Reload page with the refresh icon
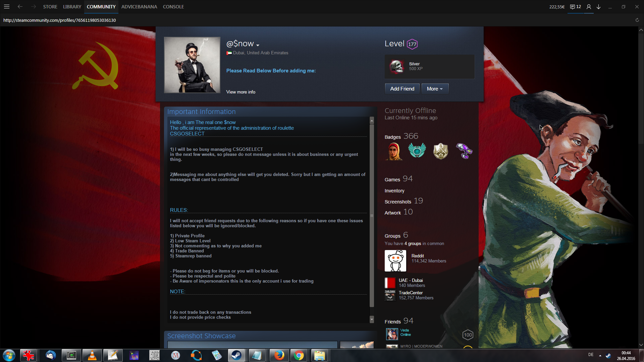This screenshot has height=362, width=644. click(x=637, y=20)
